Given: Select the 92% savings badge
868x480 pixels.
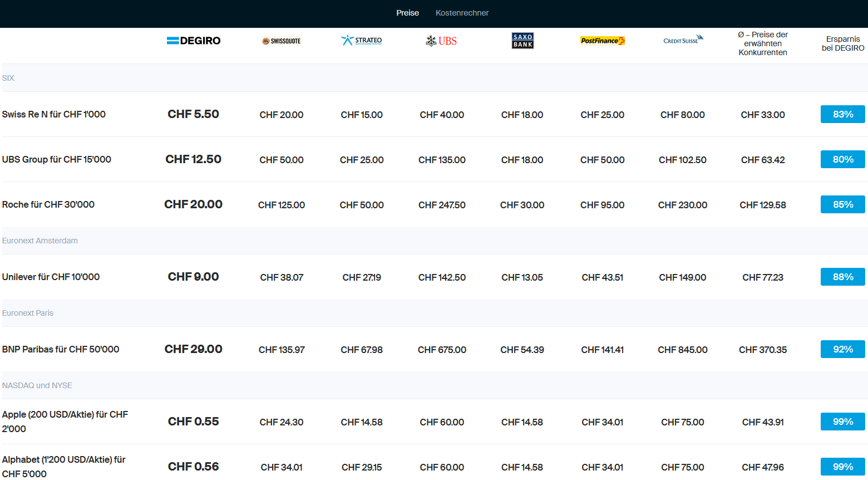Looking at the screenshot, I should click(843, 349).
